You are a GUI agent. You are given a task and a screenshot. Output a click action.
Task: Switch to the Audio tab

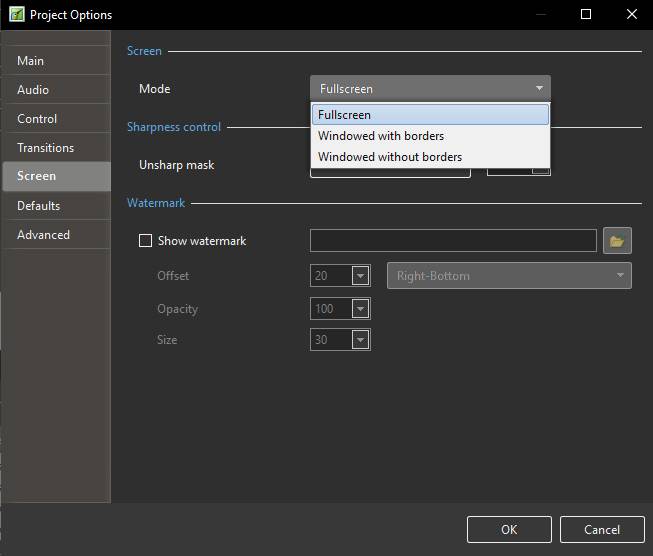56,90
